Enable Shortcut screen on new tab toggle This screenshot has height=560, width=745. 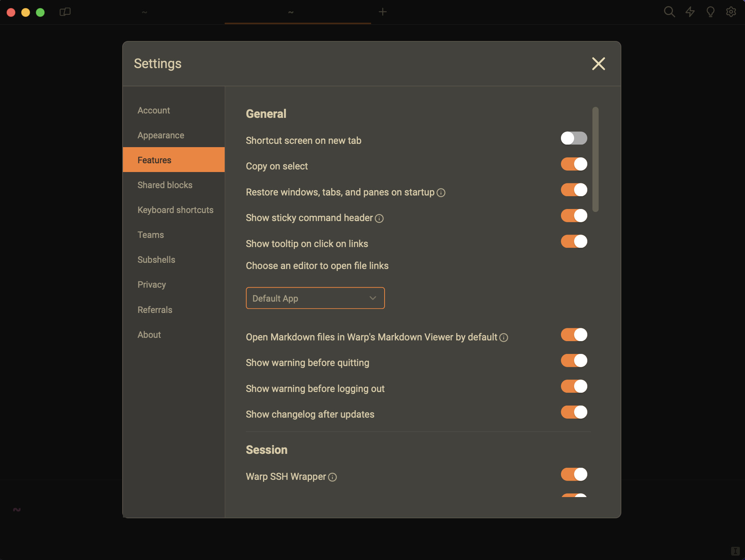574,138
